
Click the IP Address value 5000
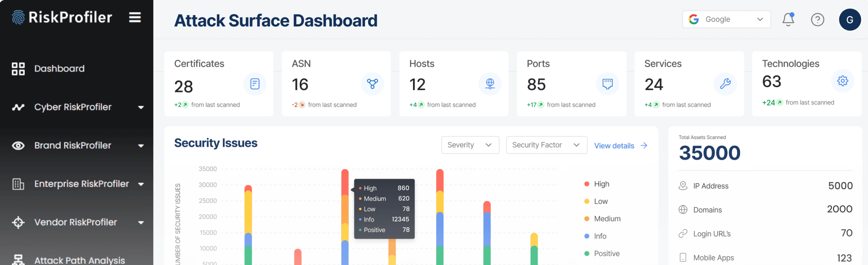(x=840, y=186)
